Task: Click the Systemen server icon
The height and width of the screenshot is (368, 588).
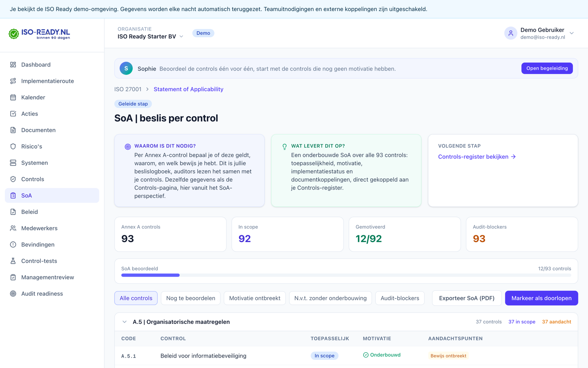Action: point(13,163)
